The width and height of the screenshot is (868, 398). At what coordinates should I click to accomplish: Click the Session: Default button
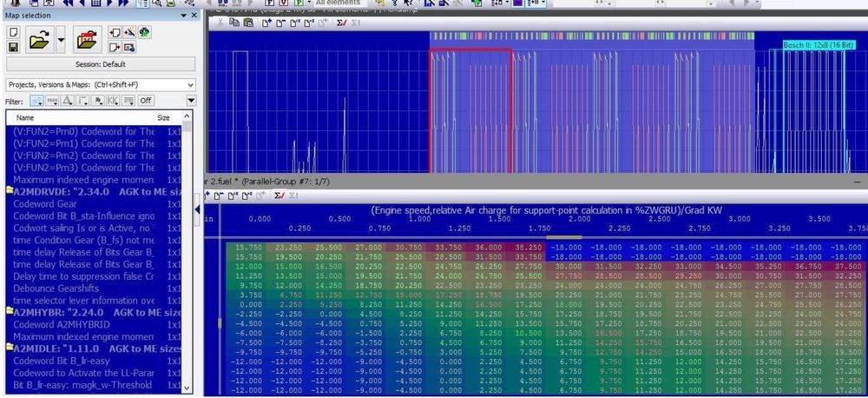coord(100,64)
